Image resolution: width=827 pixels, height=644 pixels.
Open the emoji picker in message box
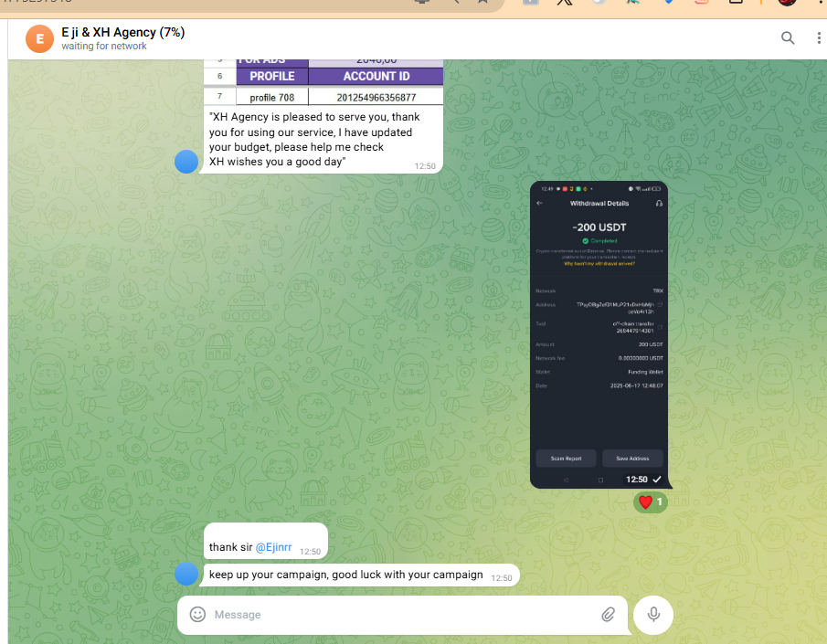coord(197,615)
